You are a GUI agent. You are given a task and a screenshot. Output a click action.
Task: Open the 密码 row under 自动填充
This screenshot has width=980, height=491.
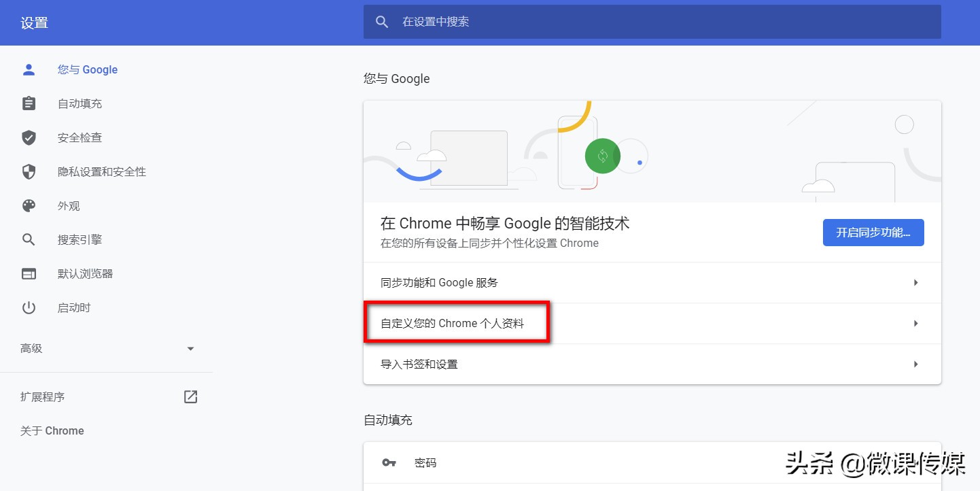click(x=652, y=462)
